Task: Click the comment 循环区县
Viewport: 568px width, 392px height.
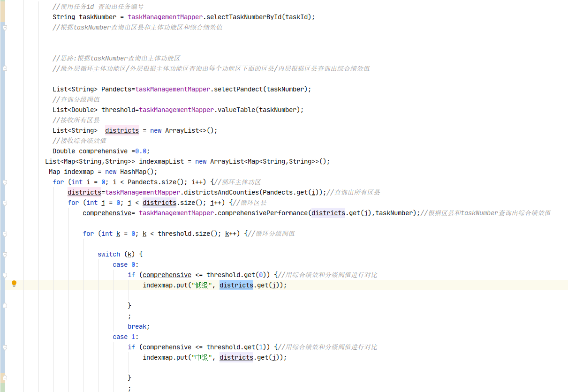Action: coord(250,203)
